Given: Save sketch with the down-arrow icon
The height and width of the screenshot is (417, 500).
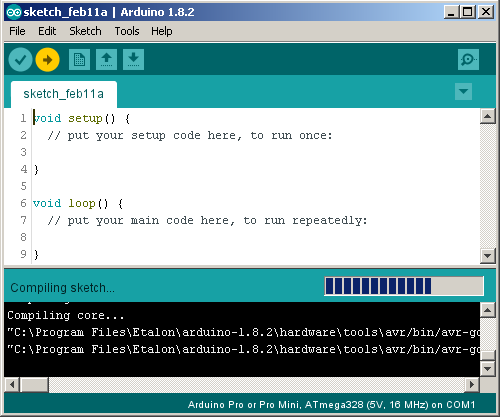Looking at the screenshot, I should pos(133,60).
